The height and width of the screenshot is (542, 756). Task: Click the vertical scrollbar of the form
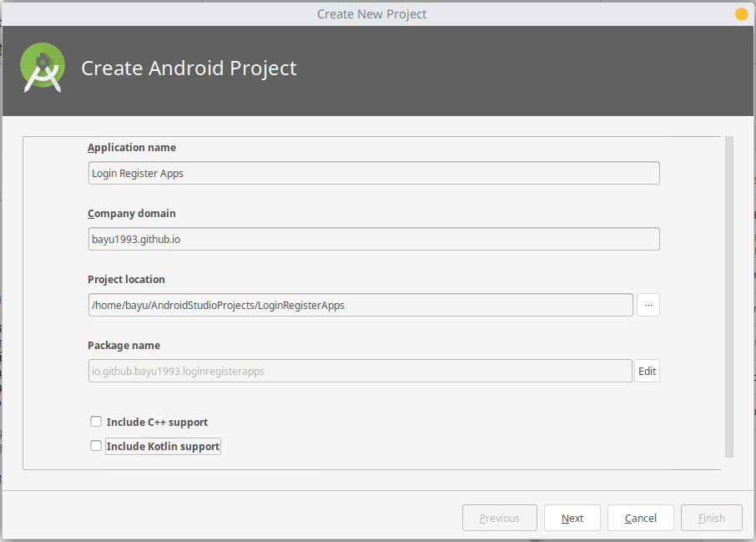point(729,296)
